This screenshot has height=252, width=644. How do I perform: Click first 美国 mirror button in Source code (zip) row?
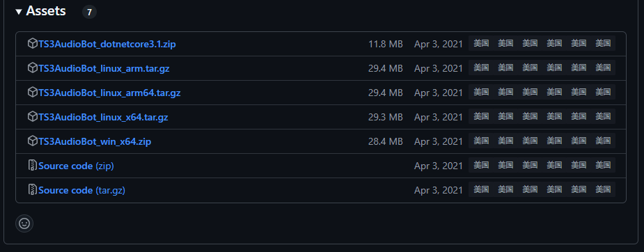[481, 165]
